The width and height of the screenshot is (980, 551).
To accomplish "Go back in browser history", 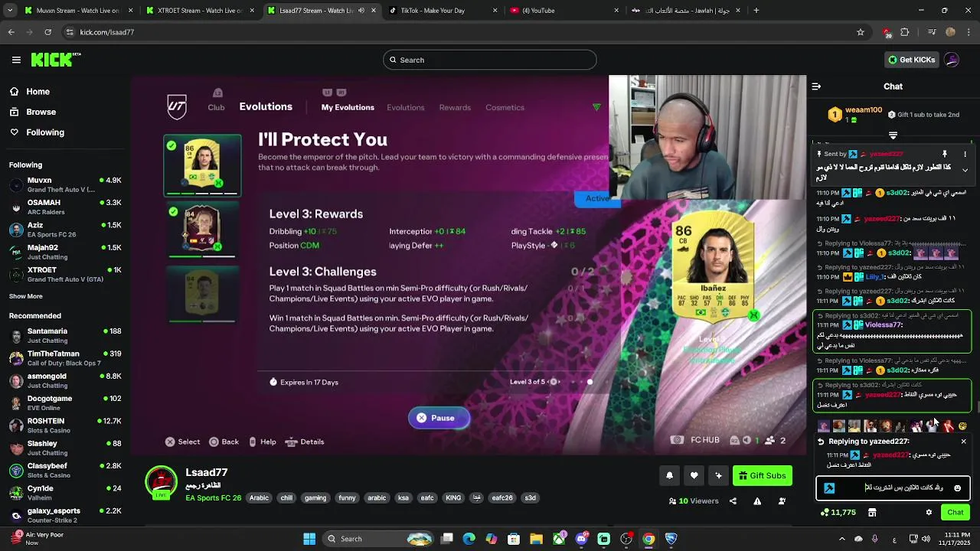I will click(11, 32).
